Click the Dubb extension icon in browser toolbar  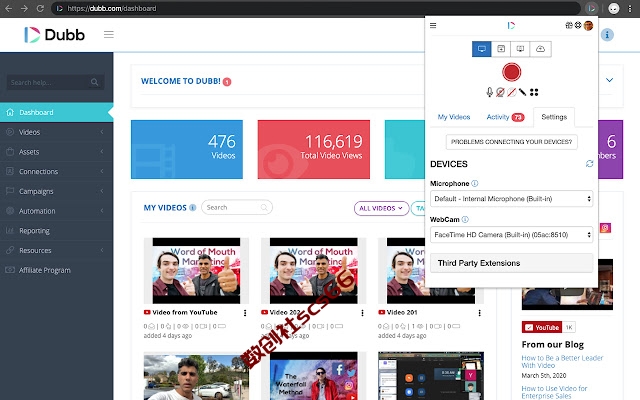pos(591,8)
